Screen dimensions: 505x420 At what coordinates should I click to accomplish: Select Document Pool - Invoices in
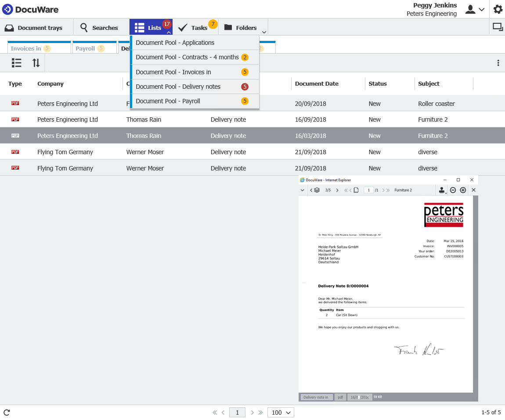(173, 72)
